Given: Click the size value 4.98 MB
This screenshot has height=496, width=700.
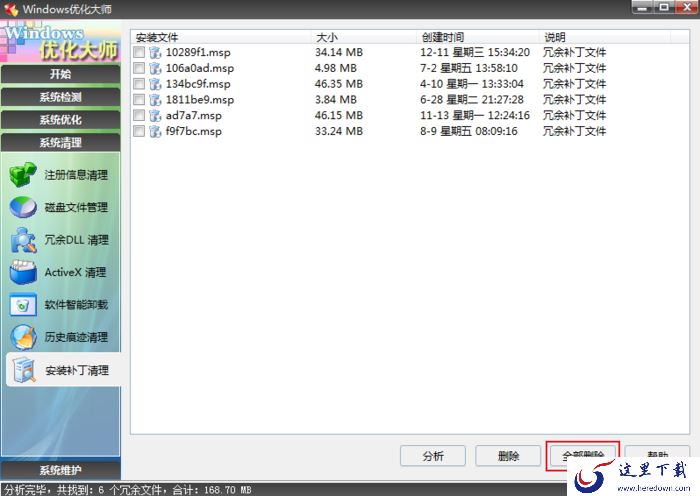Looking at the screenshot, I should pyautogui.click(x=336, y=68).
